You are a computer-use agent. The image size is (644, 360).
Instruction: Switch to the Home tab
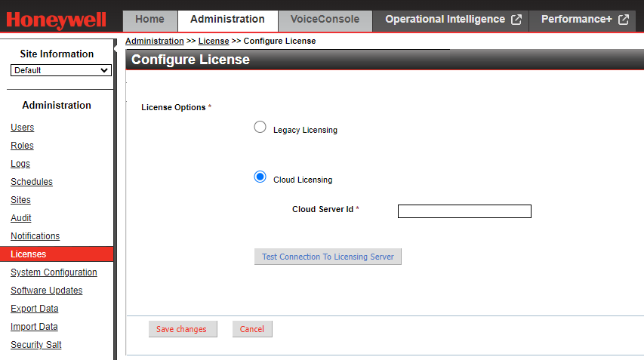coord(149,20)
